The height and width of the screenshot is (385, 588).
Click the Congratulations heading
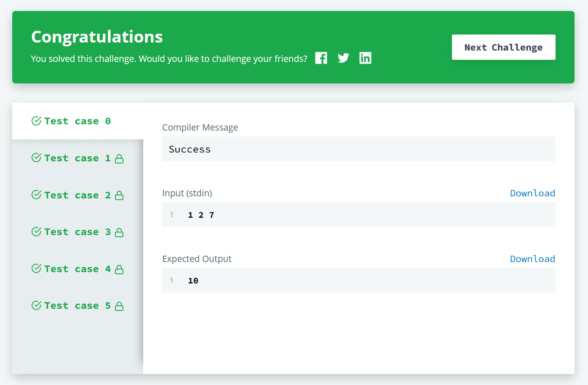tap(96, 37)
